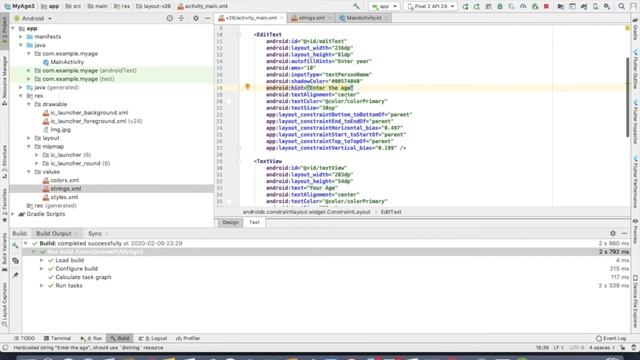
Task: Click the toggle view icon in Build sidebar
Action: coord(16,260)
